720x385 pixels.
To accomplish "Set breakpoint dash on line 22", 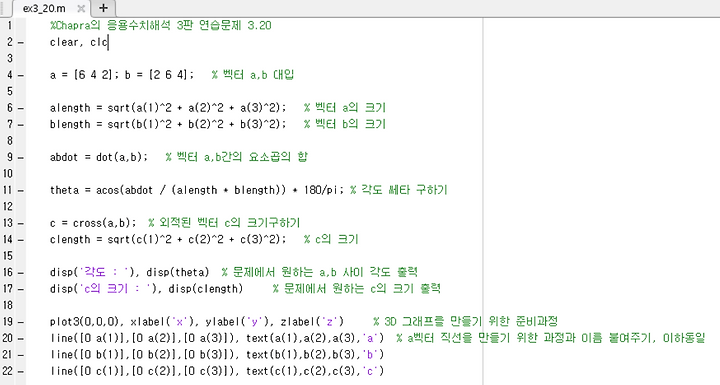I will tap(21, 371).
